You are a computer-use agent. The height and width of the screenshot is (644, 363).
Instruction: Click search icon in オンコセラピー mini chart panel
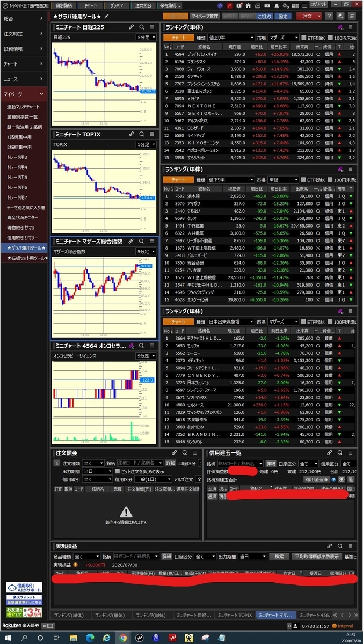click(142, 346)
